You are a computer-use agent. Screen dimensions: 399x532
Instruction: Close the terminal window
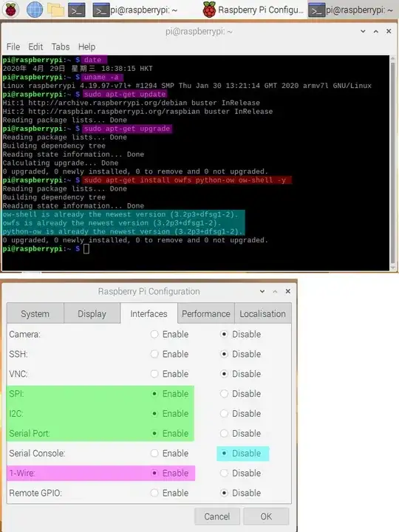tap(389, 31)
